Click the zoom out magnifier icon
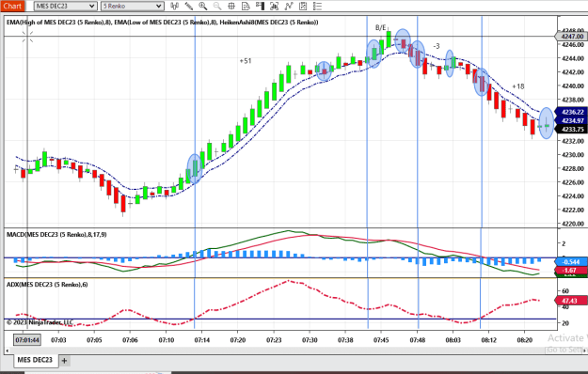 [x=216, y=6]
